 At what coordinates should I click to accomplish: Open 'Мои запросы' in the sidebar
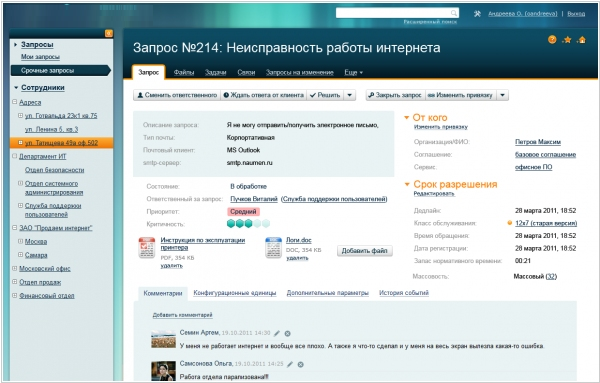coord(40,57)
